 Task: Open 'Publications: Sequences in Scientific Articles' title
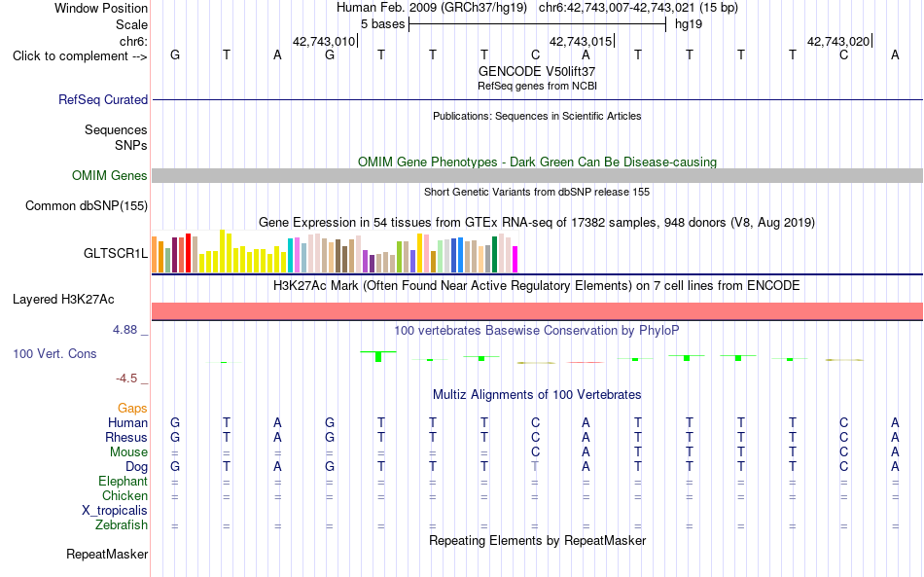(537, 116)
